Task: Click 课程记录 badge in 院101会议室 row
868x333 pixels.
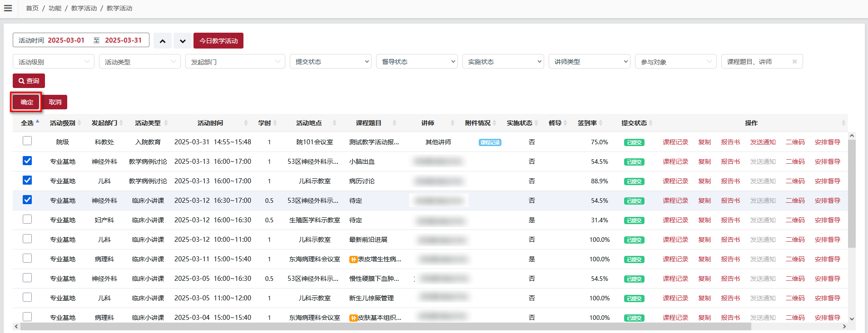Action: pyautogui.click(x=490, y=142)
